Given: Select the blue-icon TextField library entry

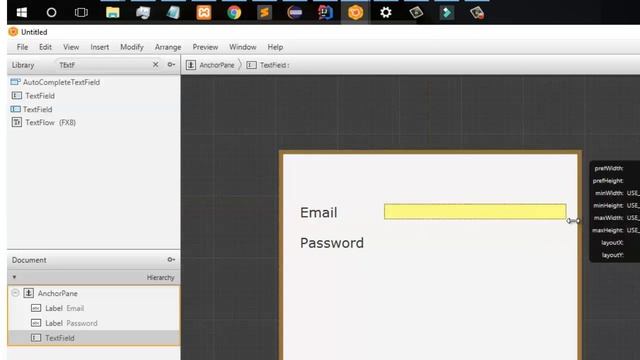Looking at the screenshot, I should tap(38, 109).
